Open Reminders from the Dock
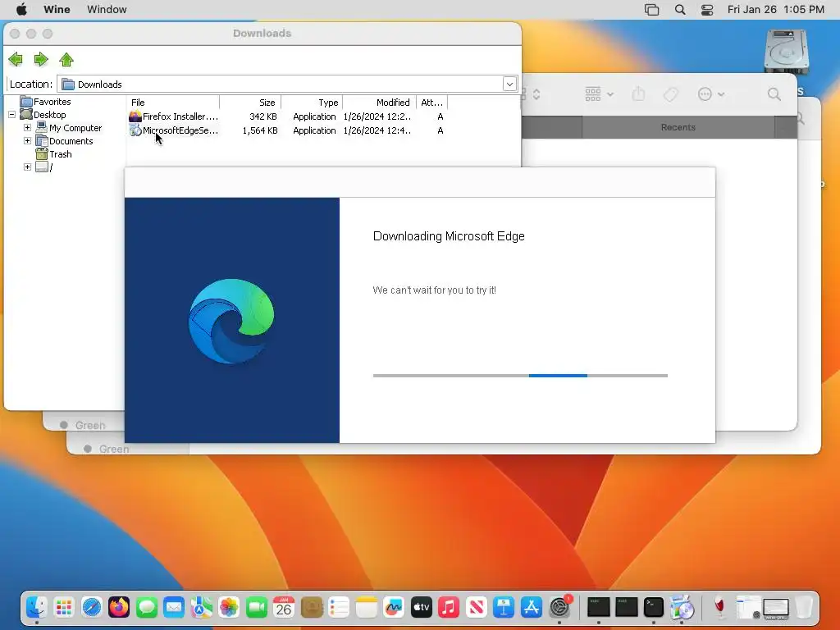The width and height of the screenshot is (840, 630). [x=339, y=607]
